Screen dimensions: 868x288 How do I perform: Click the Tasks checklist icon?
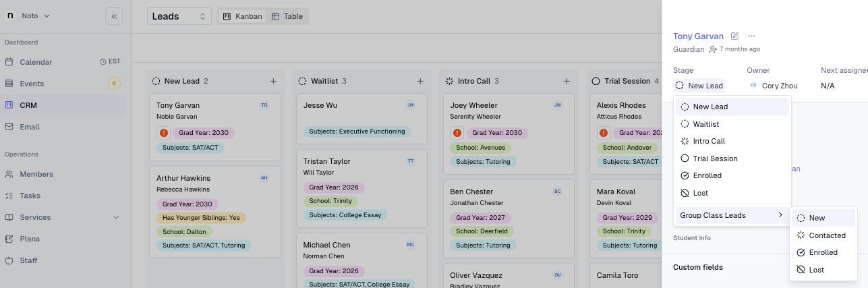[9, 196]
